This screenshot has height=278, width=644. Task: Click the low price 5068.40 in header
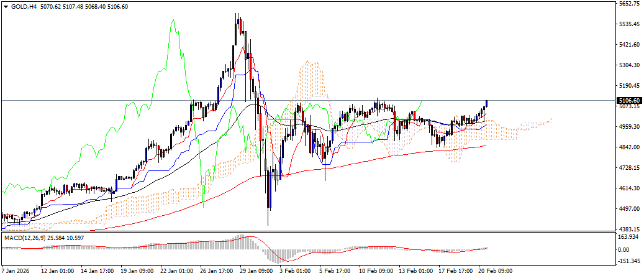tap(94, 7)
